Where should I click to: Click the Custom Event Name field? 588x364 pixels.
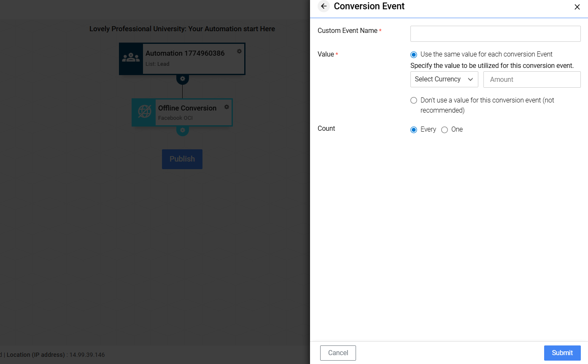(x=495, y=34)
